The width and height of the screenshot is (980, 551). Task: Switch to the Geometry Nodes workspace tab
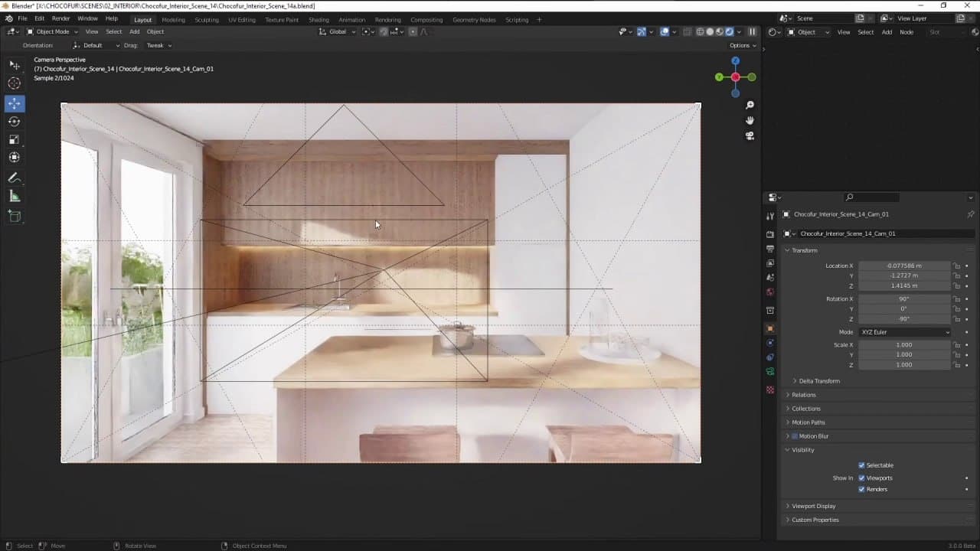pos(474,20)
